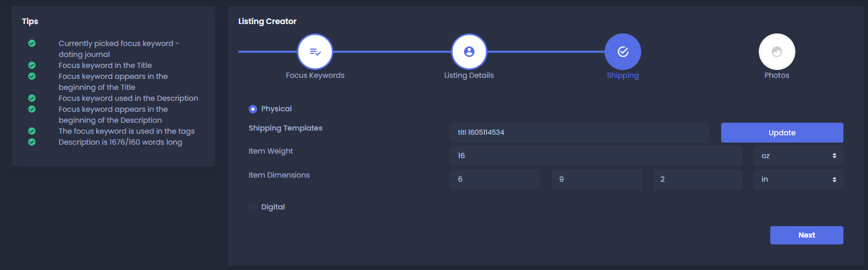Go to the Photos step icon

click(777, 52)
